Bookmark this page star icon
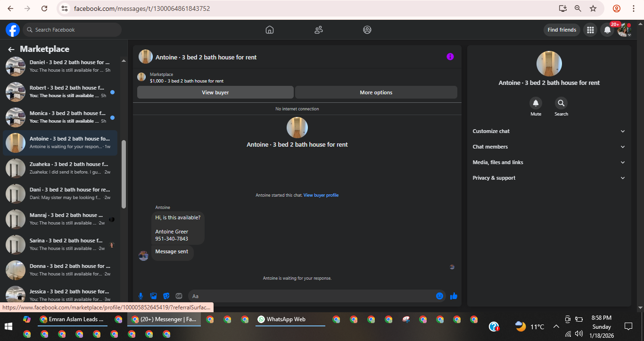 point(593,8)
